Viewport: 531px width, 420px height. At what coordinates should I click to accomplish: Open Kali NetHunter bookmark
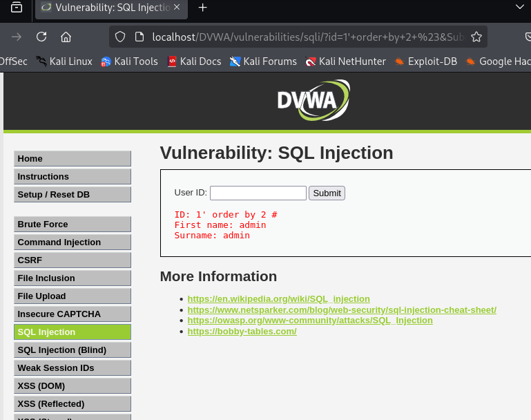click(x=345, y=61)
